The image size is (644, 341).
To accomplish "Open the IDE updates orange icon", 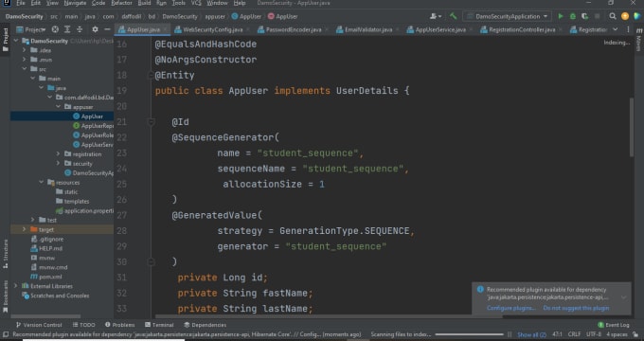I will pyautogui.click(x=625, y=16).
